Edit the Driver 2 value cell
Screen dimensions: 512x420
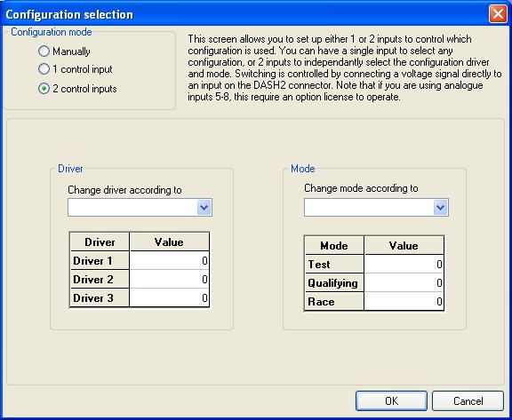169,279
